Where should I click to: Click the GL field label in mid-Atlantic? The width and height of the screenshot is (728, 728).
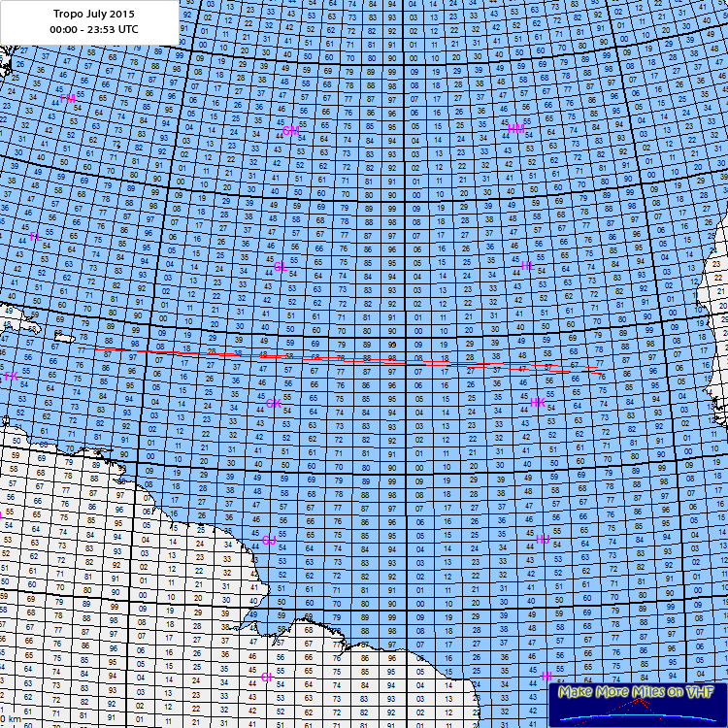point(280,266)
